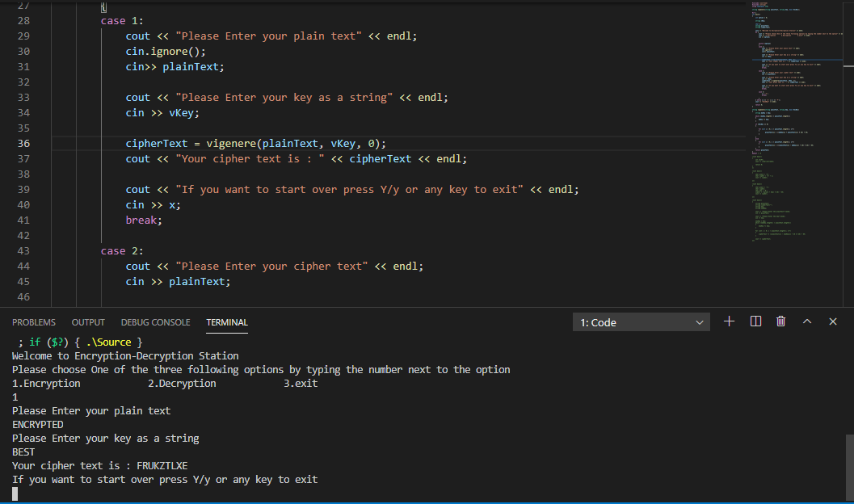Viewport: 854px width, 504px height.
Task: Close the terminal panel
Action: [x=833, y=321]
